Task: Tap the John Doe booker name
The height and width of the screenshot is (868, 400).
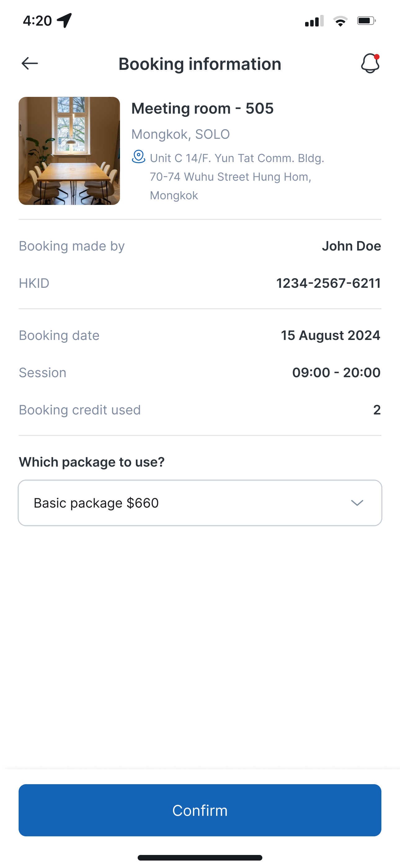Action: pyautogui.click(x=352, y=246)
